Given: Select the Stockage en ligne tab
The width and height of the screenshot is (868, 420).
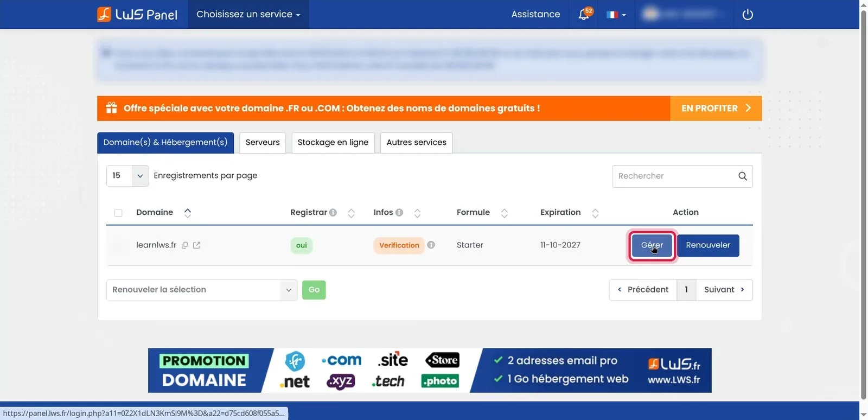Looking at the screenshot, I should pyautogui.click(x=333, y=143).
